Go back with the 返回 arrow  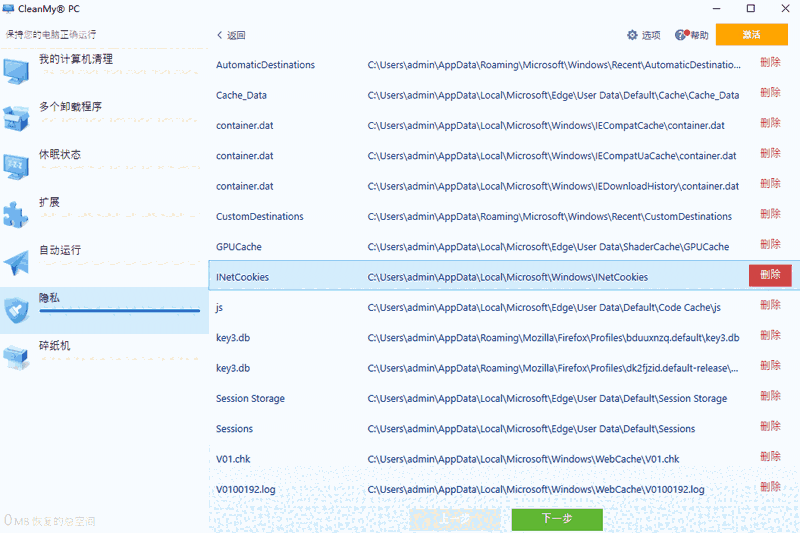pos(231,35)
